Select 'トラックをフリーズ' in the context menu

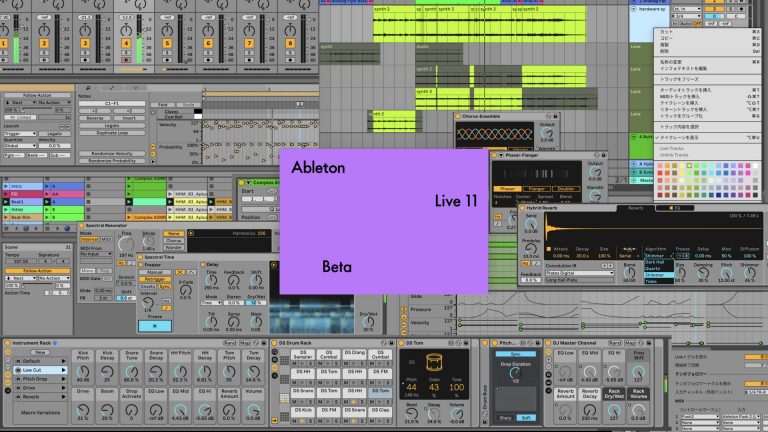pyautogui.click(x=708, y=79)
